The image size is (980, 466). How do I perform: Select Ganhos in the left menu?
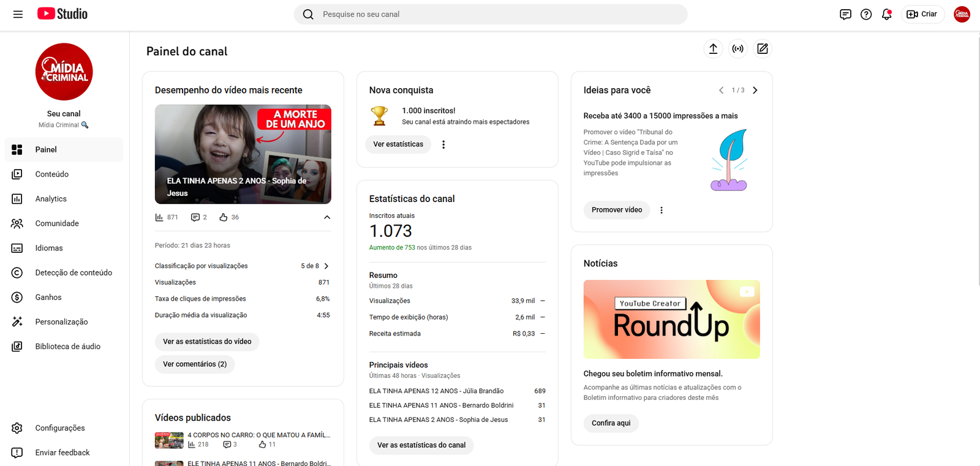click(x=48, y=298)
